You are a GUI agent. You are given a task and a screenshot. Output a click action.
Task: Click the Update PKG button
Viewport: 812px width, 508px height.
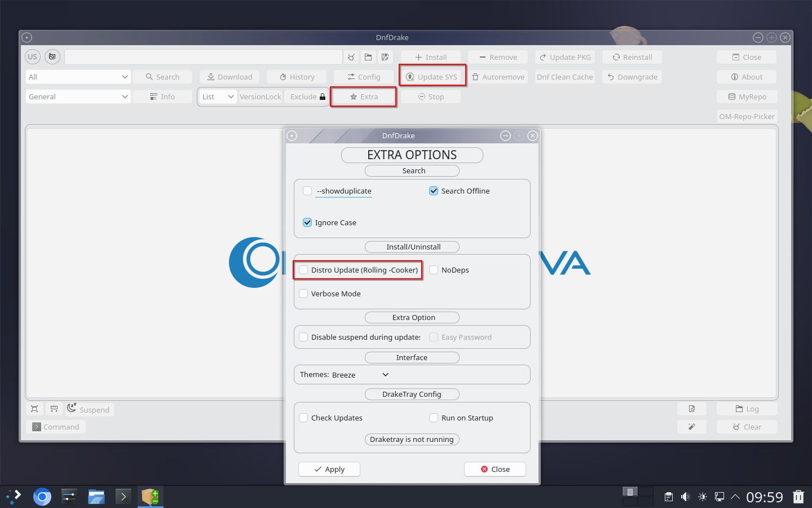[565, 57]
